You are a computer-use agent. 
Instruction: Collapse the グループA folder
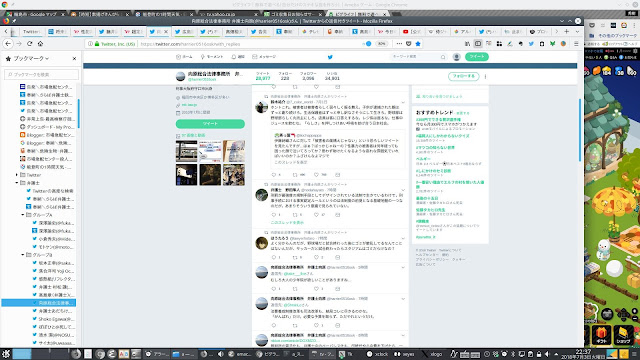click(x=23, y=215)
